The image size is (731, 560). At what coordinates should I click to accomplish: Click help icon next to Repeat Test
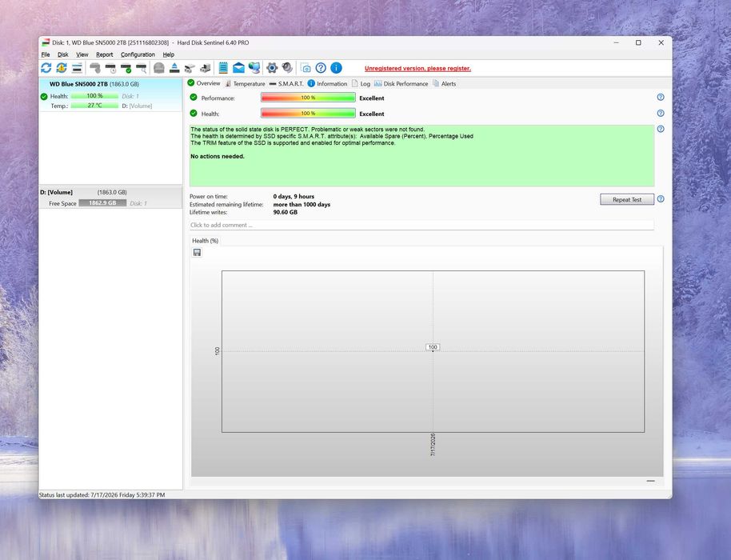pyautogui.click(x=660, y=199)
